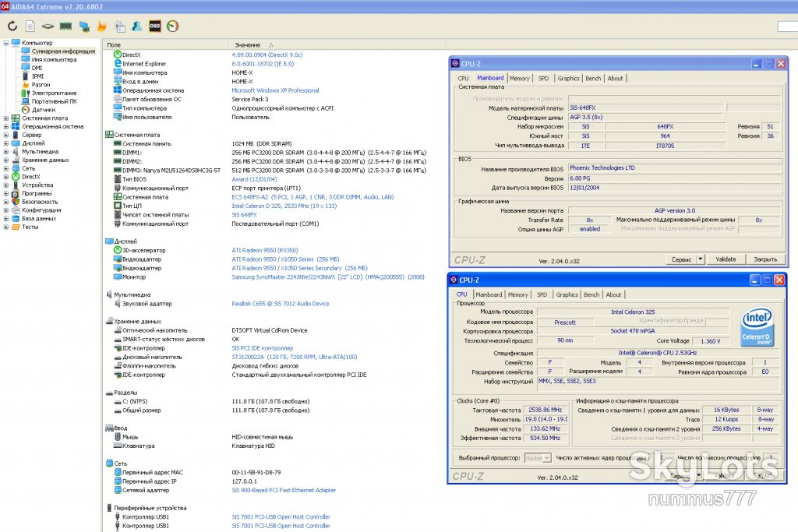Open the Intel Celeron D 325 link

(284, 206)
